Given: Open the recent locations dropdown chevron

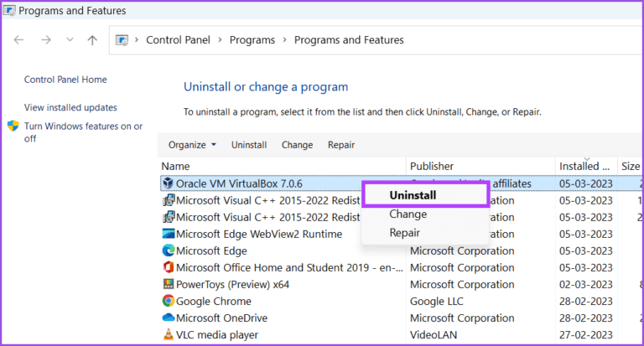Looking at the screenshot, I should 70,40.
